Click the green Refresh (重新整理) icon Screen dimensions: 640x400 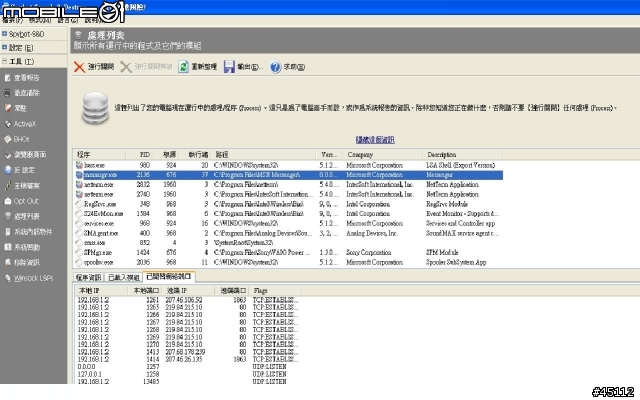click(183, 67)
